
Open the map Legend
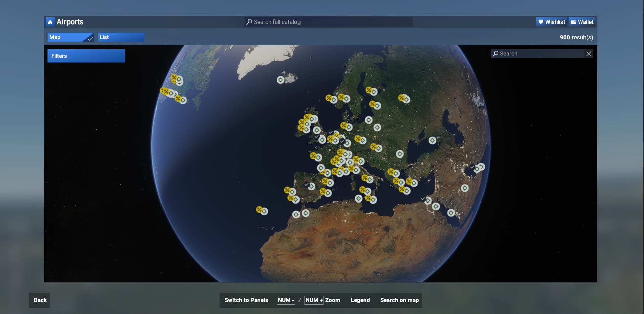360,300
